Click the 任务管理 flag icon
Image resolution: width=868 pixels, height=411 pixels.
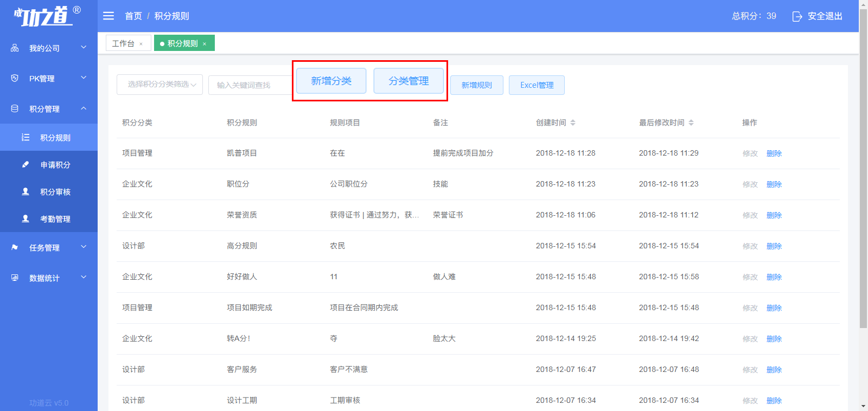15,247
